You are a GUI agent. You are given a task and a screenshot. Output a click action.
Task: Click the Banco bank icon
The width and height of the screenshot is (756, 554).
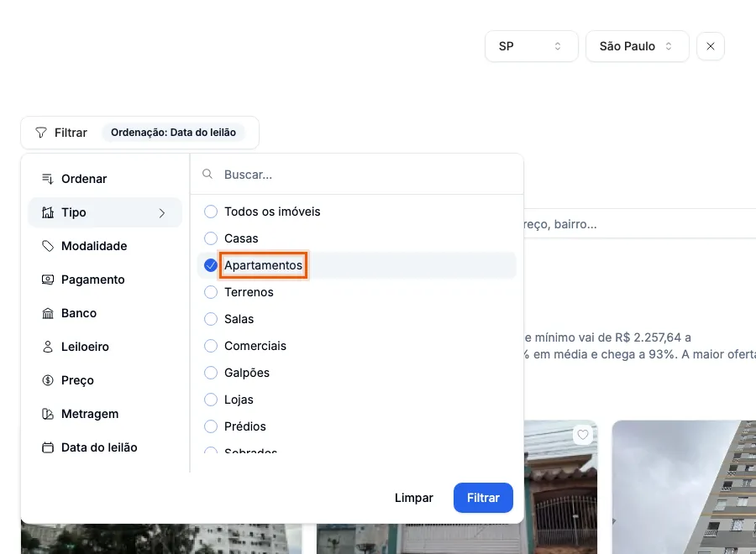coord(47,313)
